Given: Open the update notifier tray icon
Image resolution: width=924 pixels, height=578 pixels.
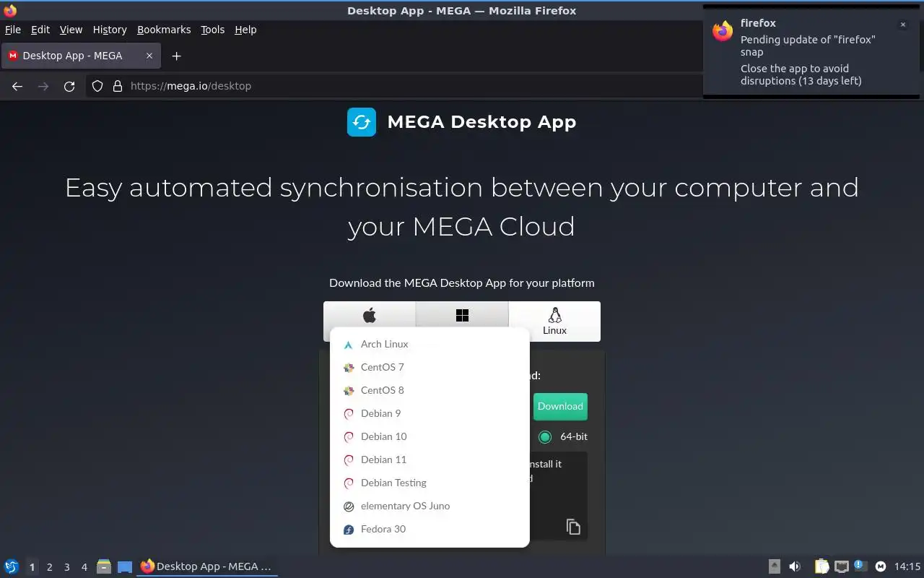Looking at the screenshot, I should point(860,566).
